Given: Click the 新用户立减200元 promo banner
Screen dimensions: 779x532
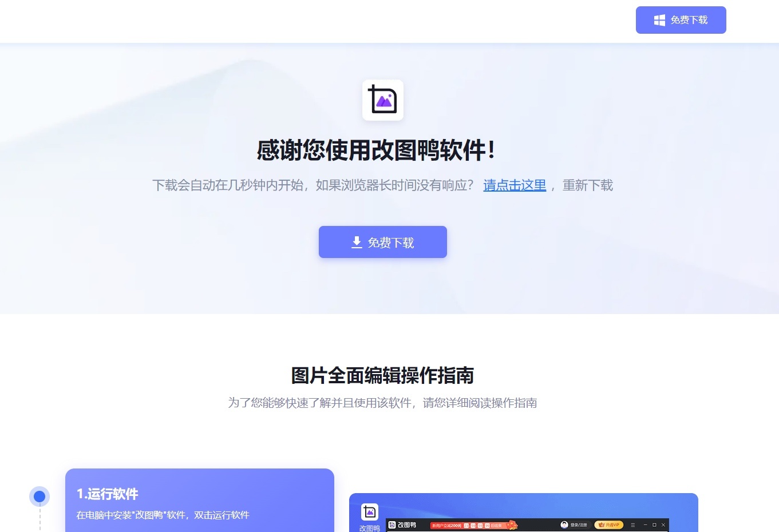Looking at the screenshot, I should pyautogui.click(x=474, y=525).
